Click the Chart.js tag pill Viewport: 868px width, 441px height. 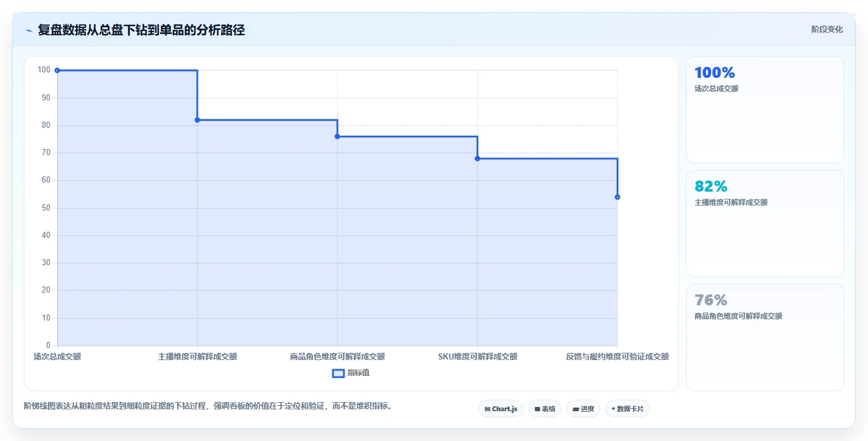coord(501,409)
